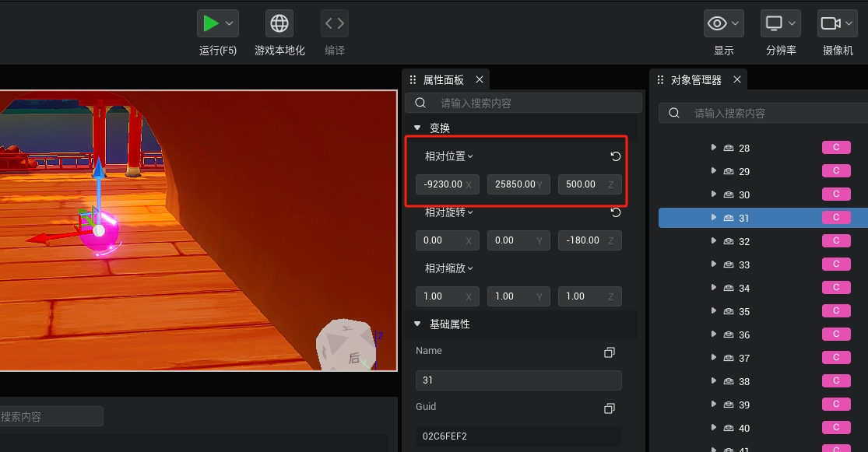Switch to the 对象管理器 object manager tab
This screenshot has height=452, width=868.
[696, 80]
